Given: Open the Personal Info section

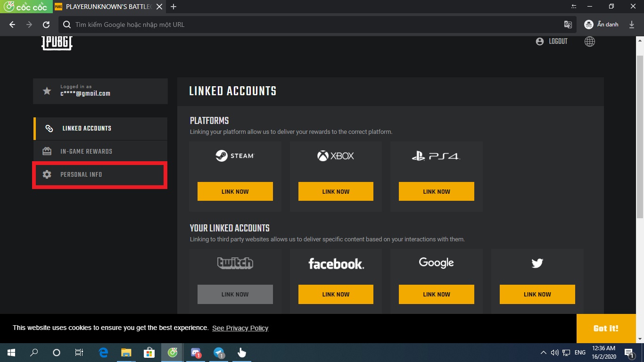Looking at the screenshot, I should (100, 175).
